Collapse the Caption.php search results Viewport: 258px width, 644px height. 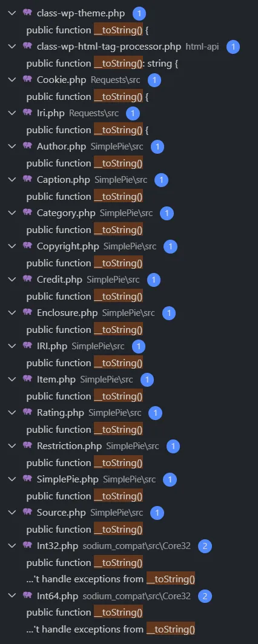click(12, 180)
